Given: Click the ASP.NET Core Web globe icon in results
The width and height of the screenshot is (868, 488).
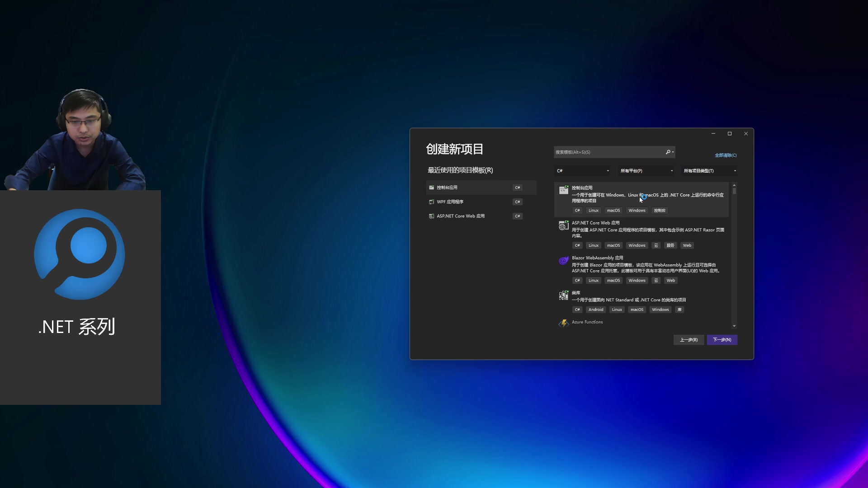Looking at the screenshot, I should tap(563, 225).
